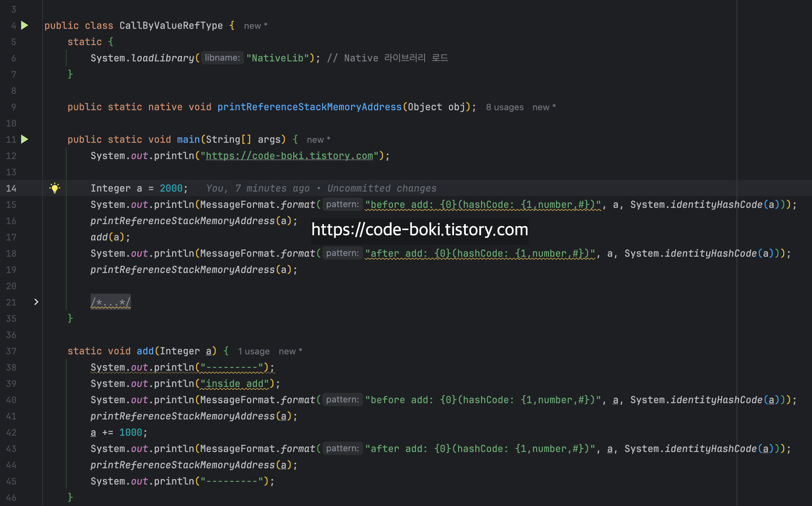
Task: Click printReferenceStackMemoryAddress native method name
Action: click(309, 107)
